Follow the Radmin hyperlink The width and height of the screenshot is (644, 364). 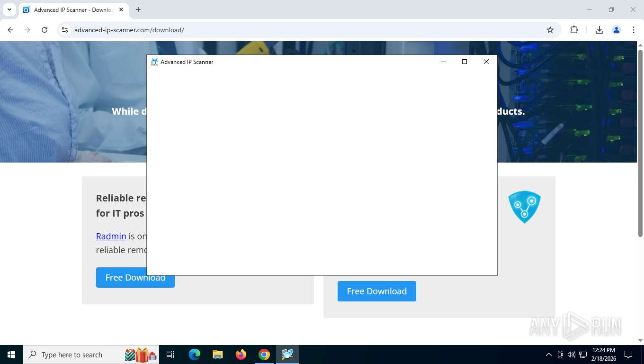[111, 236]
